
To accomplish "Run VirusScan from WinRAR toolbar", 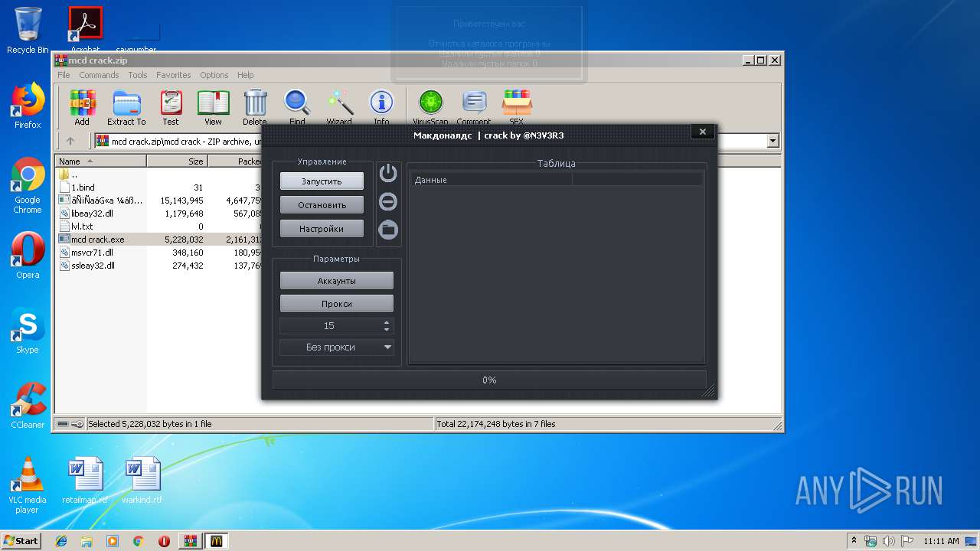I will [430, 107].
